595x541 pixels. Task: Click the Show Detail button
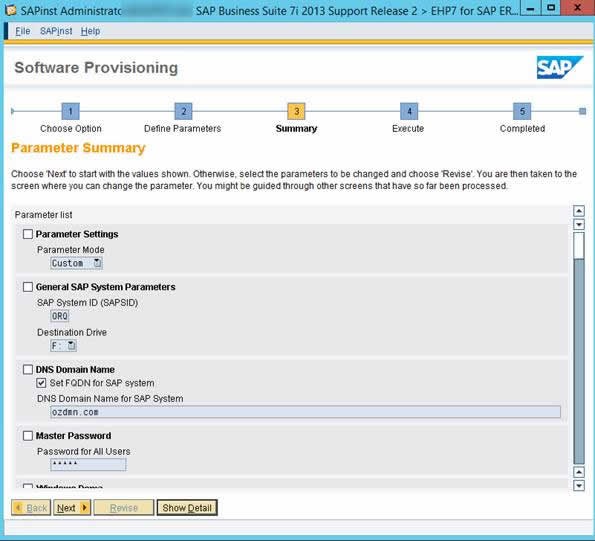(x=187, y=508)
